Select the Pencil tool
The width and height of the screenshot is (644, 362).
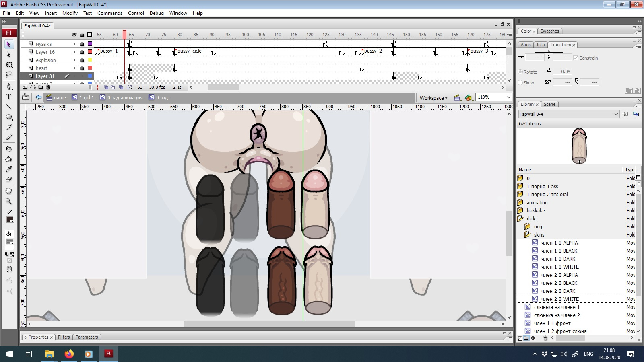(x=8, y=127)
